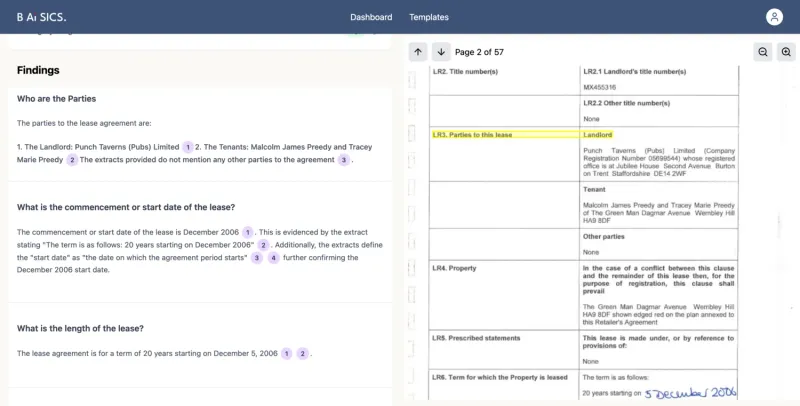Screen dimensions: 800x406
Task: Open citation 4 before 'further confirming the'
Action: (x=273, y=258)
